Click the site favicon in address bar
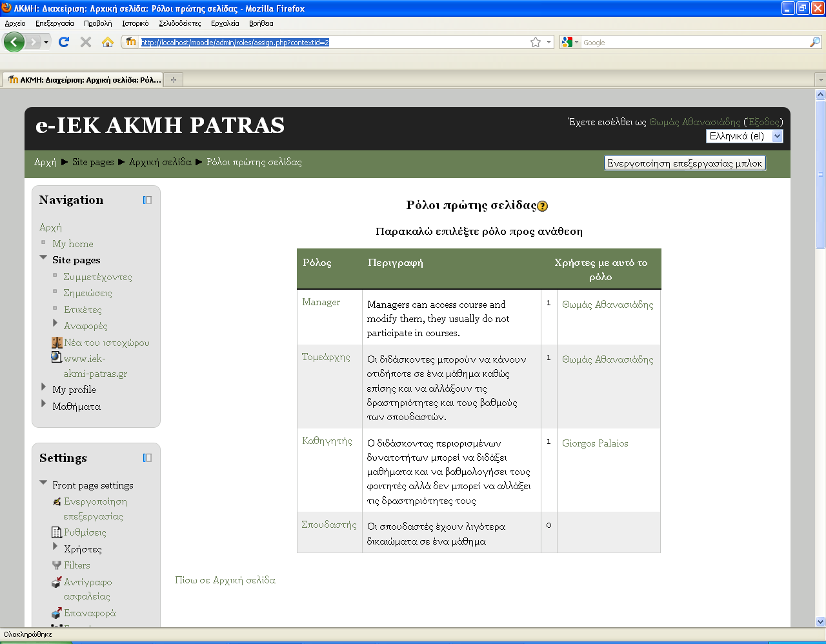The height and width of the screenshot is (644, 826). [x=131, y=42]
